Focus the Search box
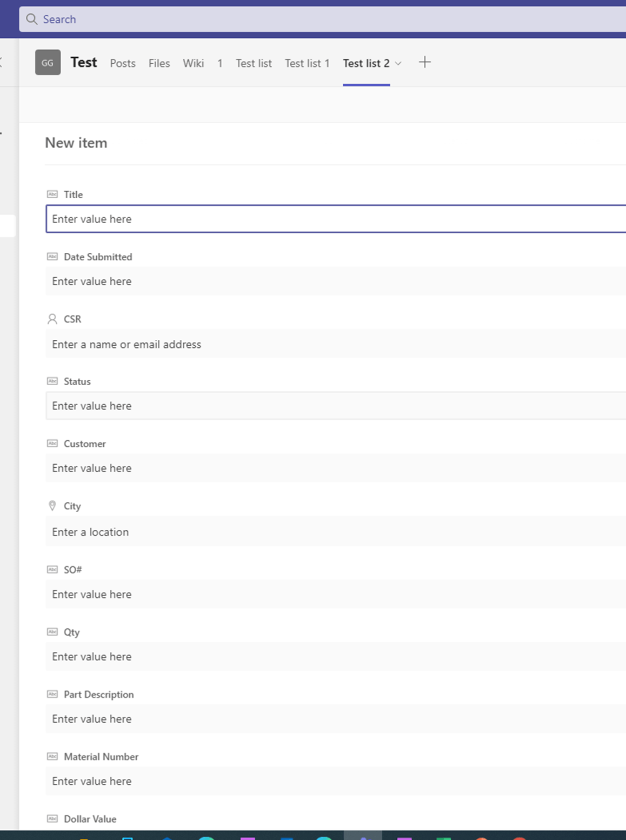This screenshot has height=840, width=626. coord(323,19)
